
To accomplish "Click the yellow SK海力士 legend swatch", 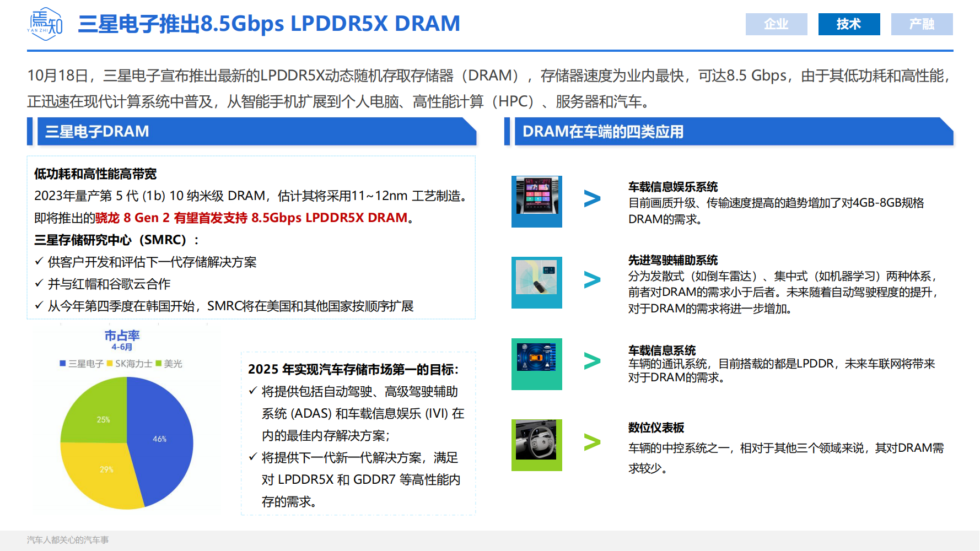I will coord(110,364).
